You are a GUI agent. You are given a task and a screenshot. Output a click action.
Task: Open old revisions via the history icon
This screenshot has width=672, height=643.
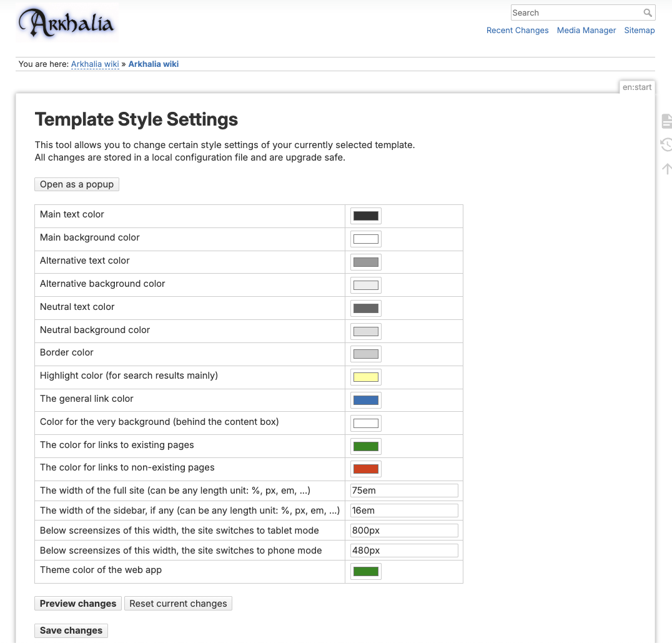(666, 145)
